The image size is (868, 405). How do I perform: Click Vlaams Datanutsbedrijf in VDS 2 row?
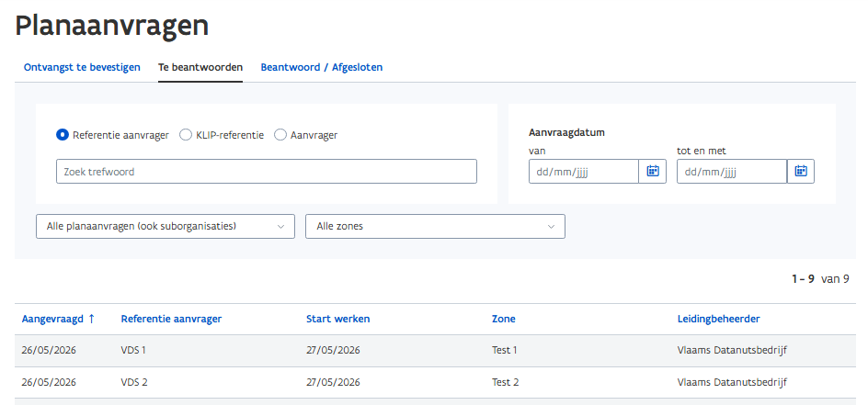pyautogui.click(x=732, y=382)
